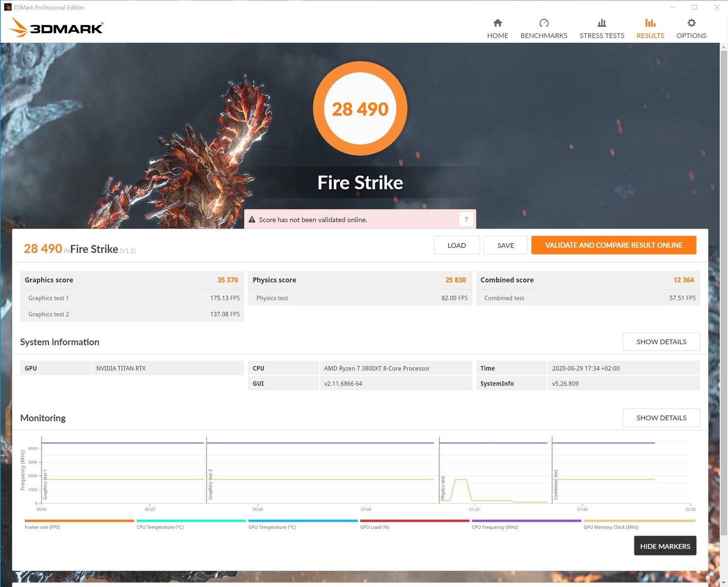Screen dimensions: 728x587
Task: Click Combined test 57.51 FPS value
Action: (682, 298)
